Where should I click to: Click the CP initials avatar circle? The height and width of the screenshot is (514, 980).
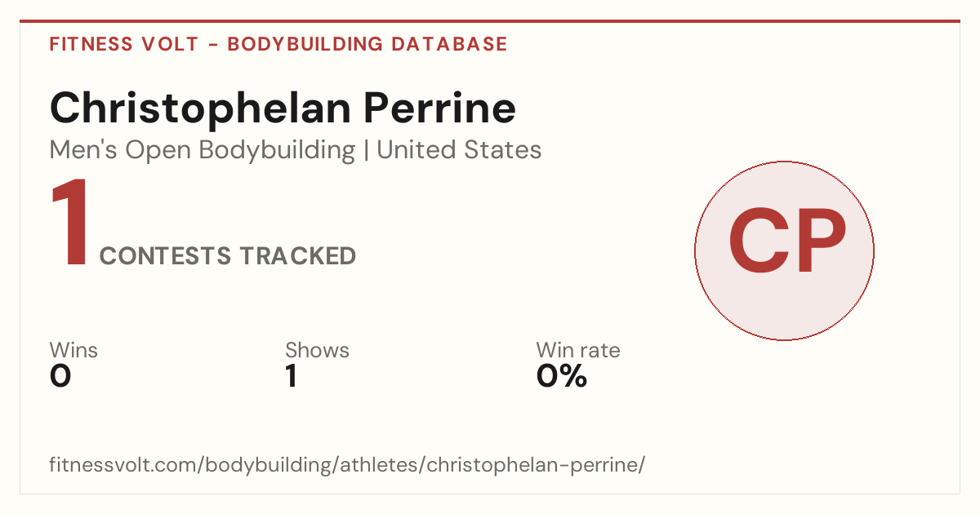click(784, 251)
